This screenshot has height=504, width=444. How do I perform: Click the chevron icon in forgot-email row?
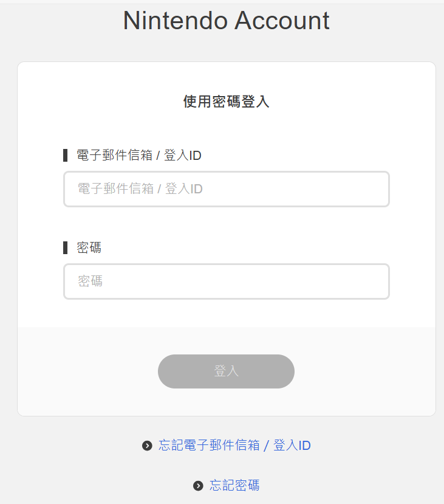click(x=146, y=446)
